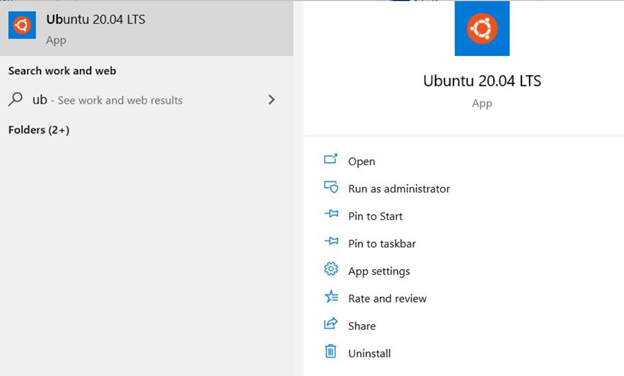The height and width of the screenshot is (376, 624).
Task: Click the Run as administrator shield icon
Action: [x=331, y=187]
